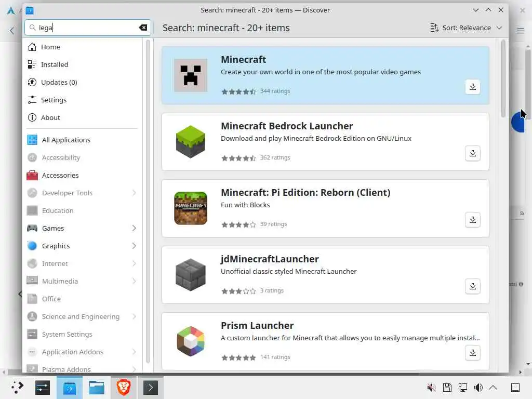Expand the Application Addons subcategories
The image size is (532, 399).
(134, 352)
